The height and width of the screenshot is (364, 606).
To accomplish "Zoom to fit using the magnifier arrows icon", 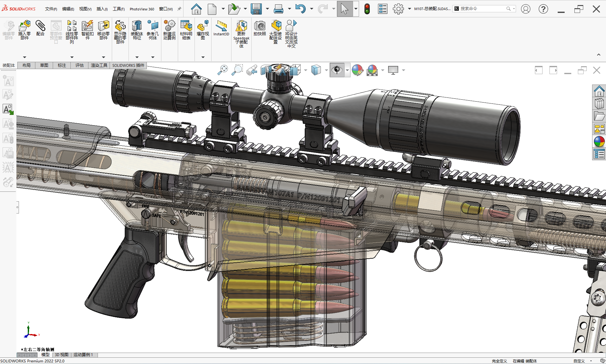I will click(x=223, y=70).
